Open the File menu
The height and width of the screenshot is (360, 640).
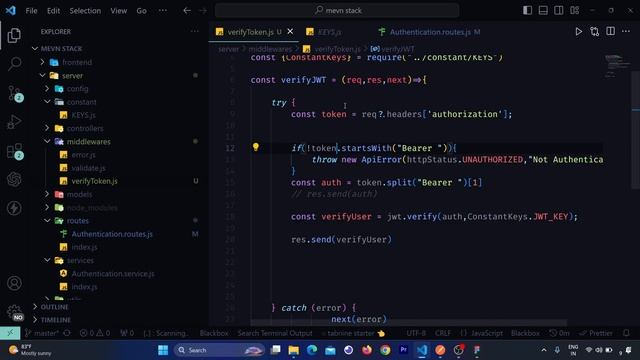[x=31, y=11]
